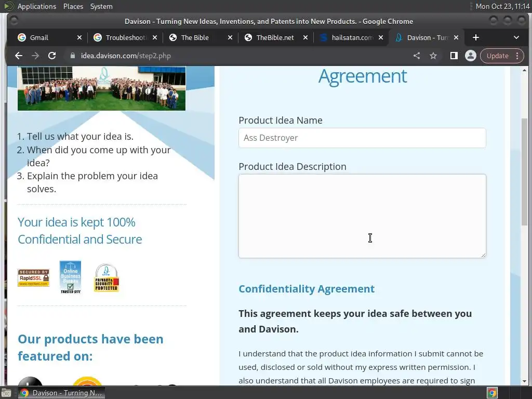Viewport: 532px width, 399px height.
Task: Close the Gmail tab
Action: point(79,37)
